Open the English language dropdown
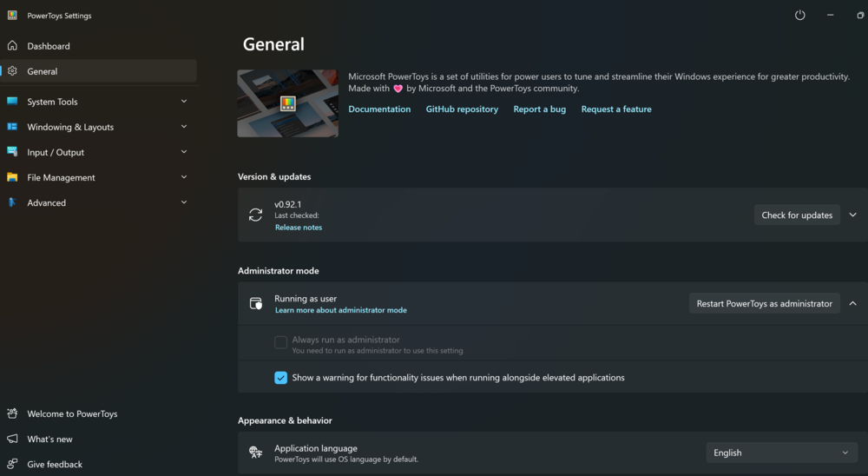Viewport: 868px width, 476px height. click(782, 453)
